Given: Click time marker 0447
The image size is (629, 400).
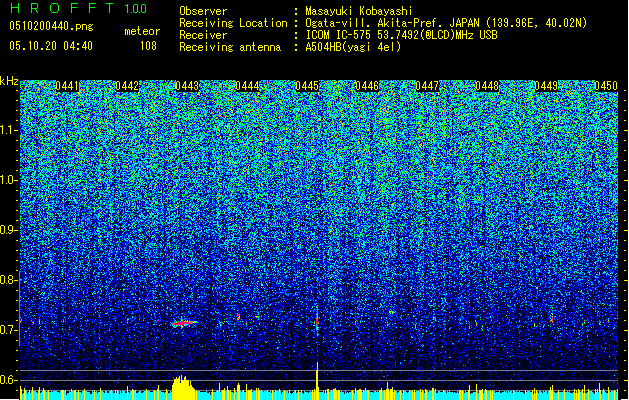Looking at the screenshot, I should [x=427, y=86].
